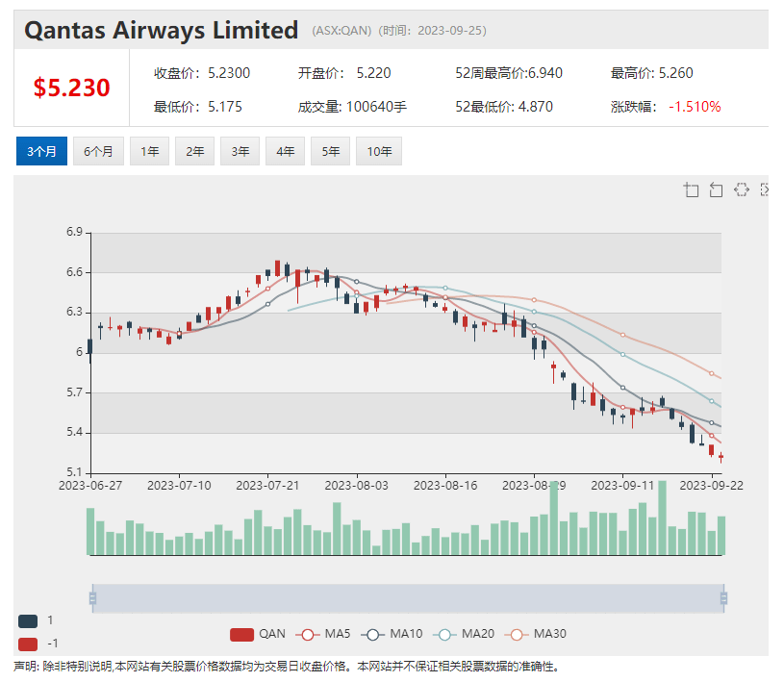Click the 收盘价: 5.2300 value
The width and height of the screenshot is (784, 682).
[202, 73]
